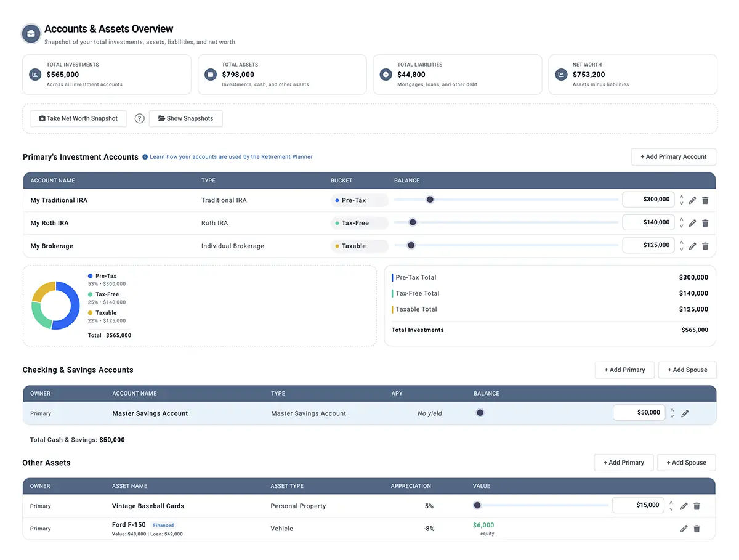Click the BALANCE column header in investment accounts

[x=406, y=181]
